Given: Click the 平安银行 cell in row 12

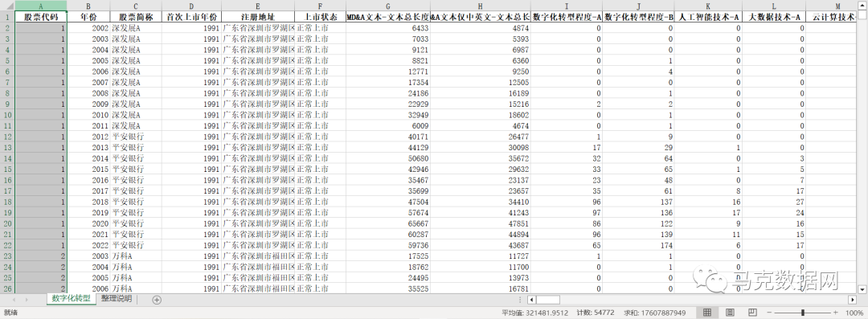Looking at the screenshot, I should point(136,137).
